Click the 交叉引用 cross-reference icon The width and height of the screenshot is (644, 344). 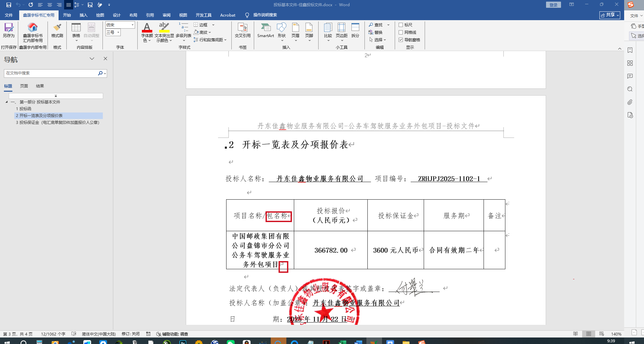click(243, 30)
